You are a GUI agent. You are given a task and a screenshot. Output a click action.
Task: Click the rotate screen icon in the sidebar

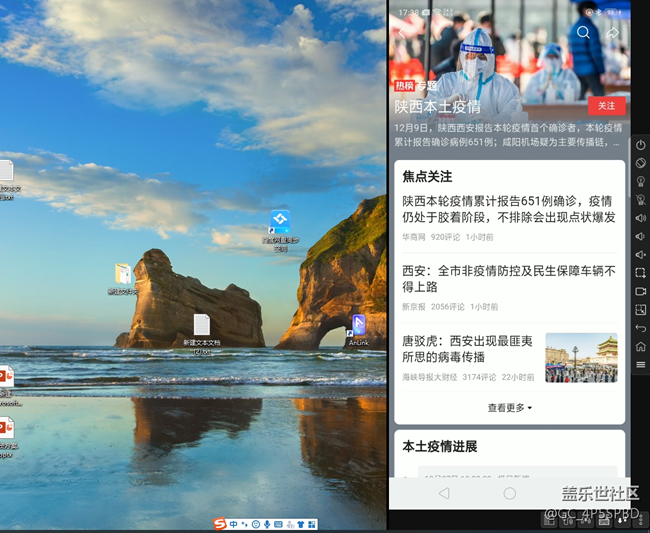(x=641, y=163)
